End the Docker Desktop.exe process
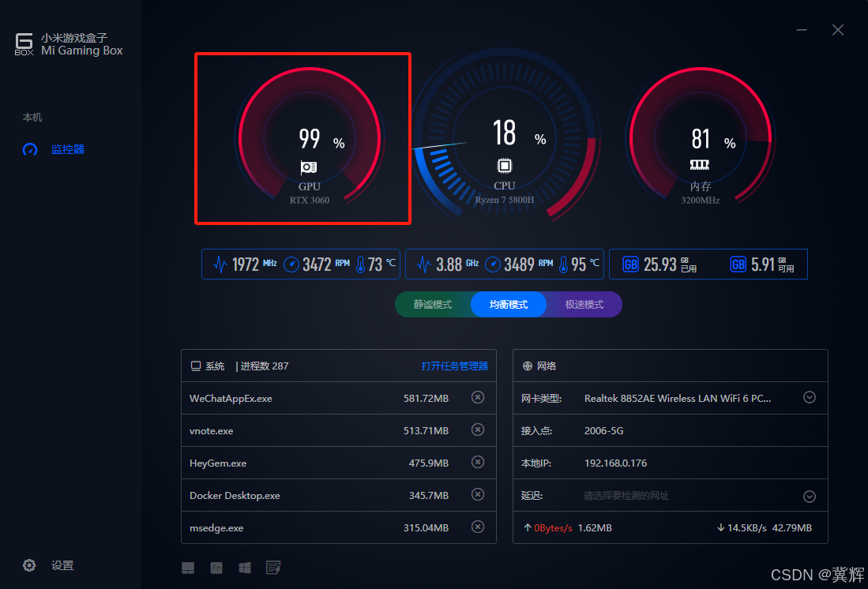The image size is (868, 589). [478, 494]
